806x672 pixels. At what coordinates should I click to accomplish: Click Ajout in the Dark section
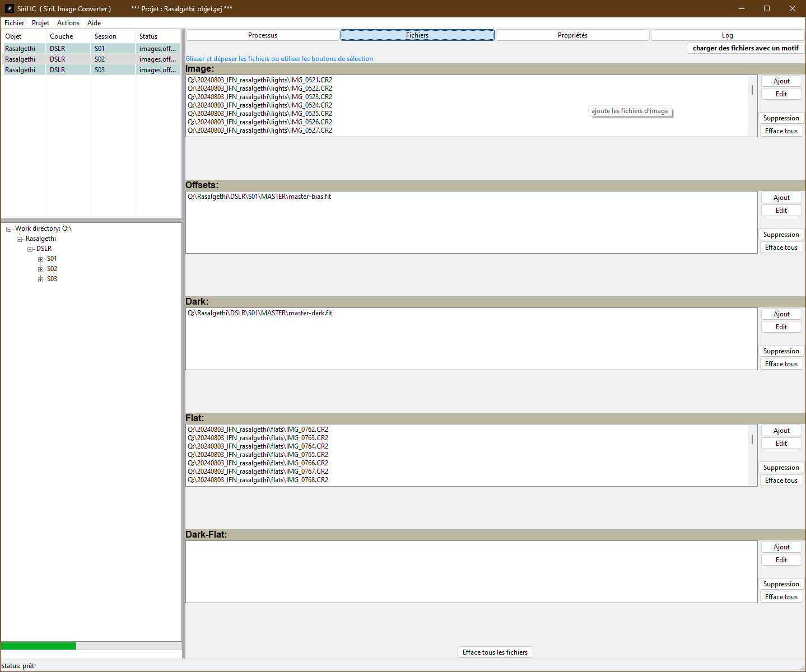781,314
